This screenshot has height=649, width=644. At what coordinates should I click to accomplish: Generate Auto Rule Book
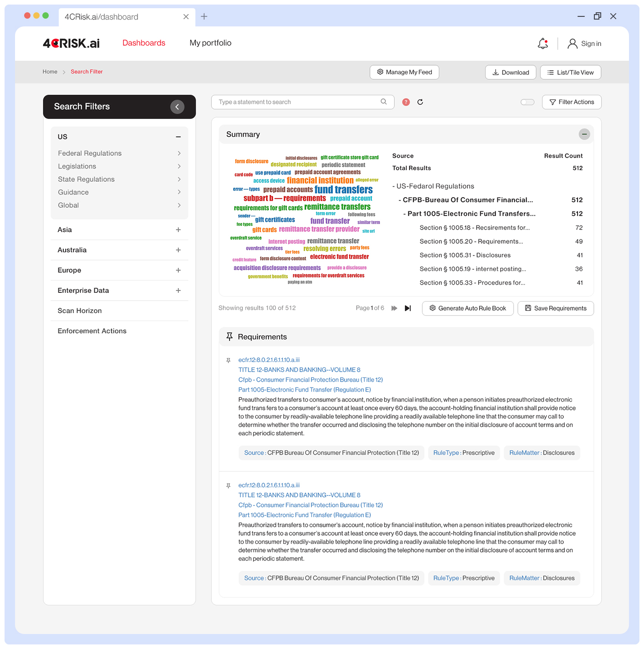coord(468,308)
